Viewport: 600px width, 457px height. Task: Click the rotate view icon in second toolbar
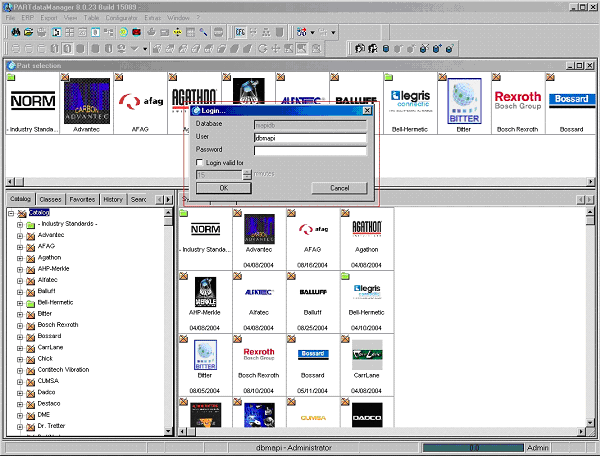pyautogui.click(x=262, y=49)
